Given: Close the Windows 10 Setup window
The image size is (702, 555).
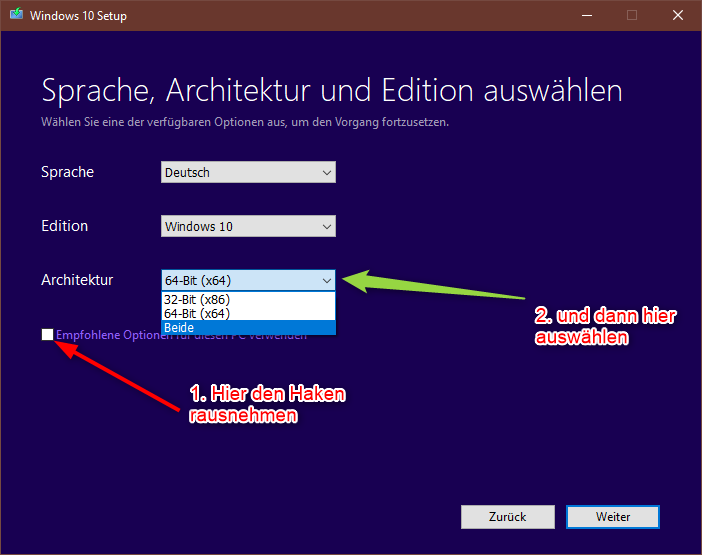Looking at the screenshot, I should (678, 15).
